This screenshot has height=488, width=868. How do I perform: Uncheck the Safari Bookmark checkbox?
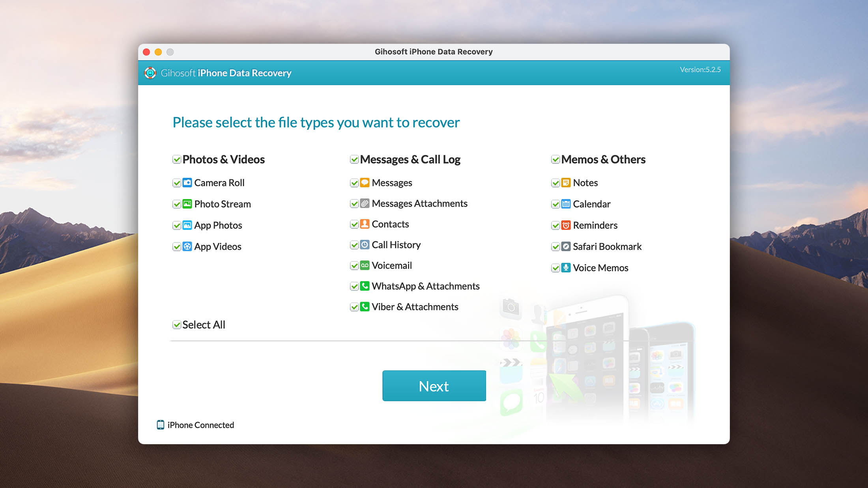click(x=556, y=247)
